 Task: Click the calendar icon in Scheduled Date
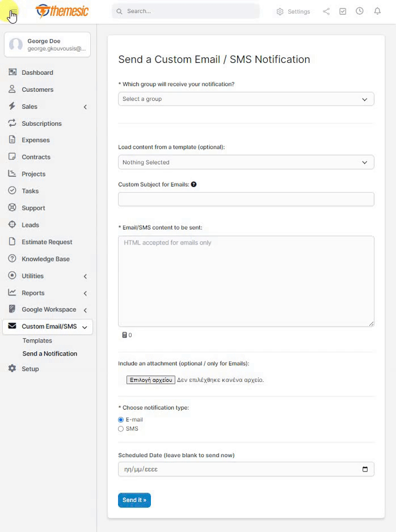365,469
